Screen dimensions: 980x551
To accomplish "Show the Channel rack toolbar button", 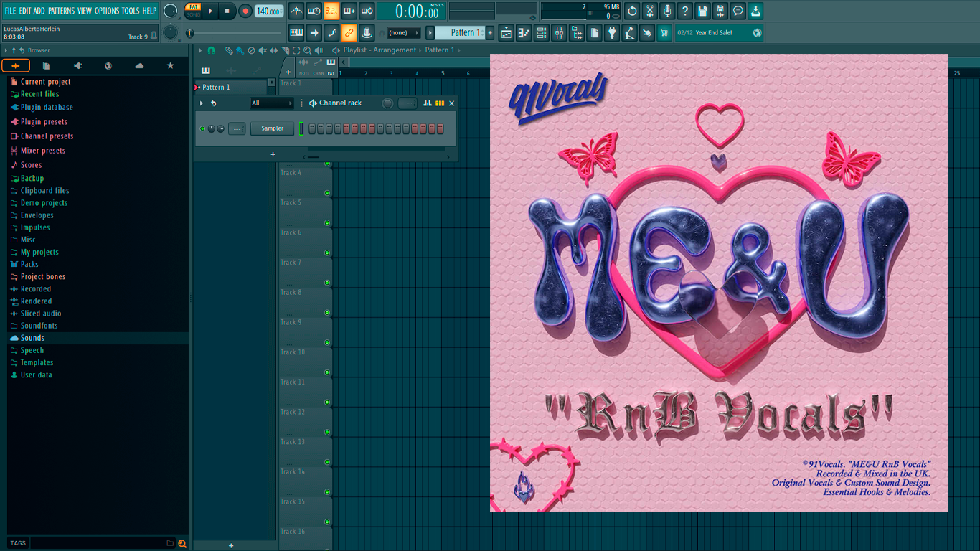I will [542, 32].
